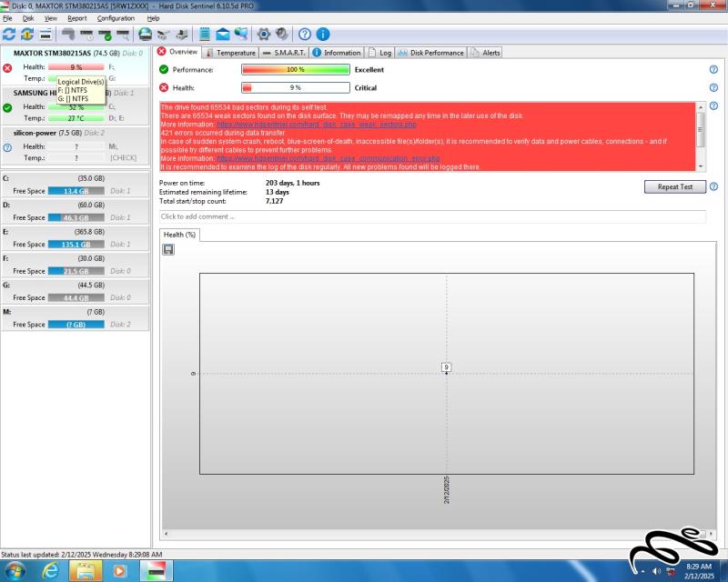Select the F: (30.0 GB) partition
The height and width of the screenshot is (582, 728).
(75, 265)
